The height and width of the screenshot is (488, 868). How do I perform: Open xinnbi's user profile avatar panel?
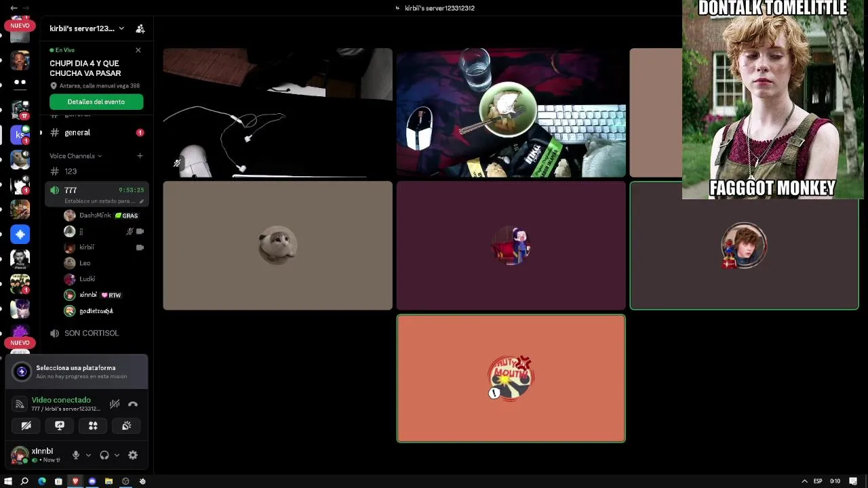(20, 455)
